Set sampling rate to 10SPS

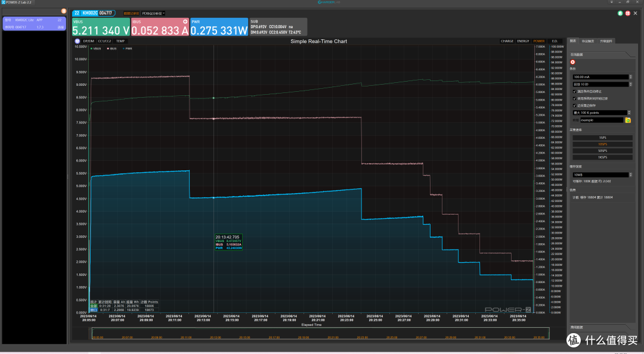pyautogui.click(x=602, y=145)
